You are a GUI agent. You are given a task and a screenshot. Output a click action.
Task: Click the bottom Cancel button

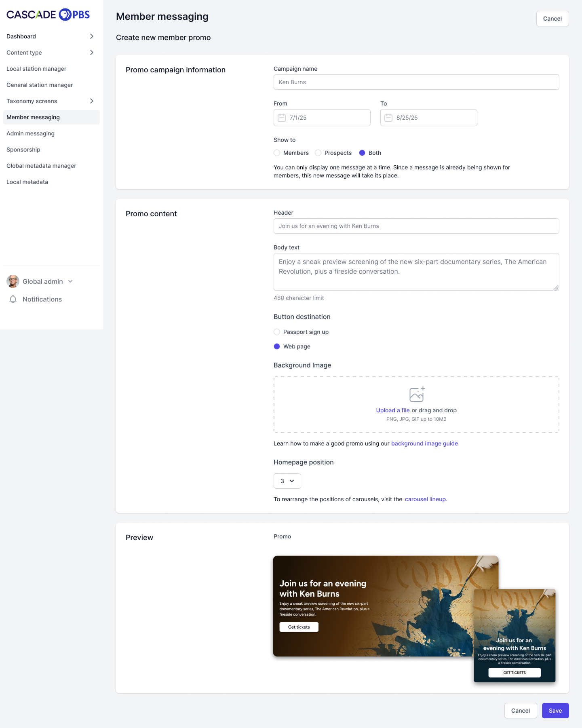521,711
